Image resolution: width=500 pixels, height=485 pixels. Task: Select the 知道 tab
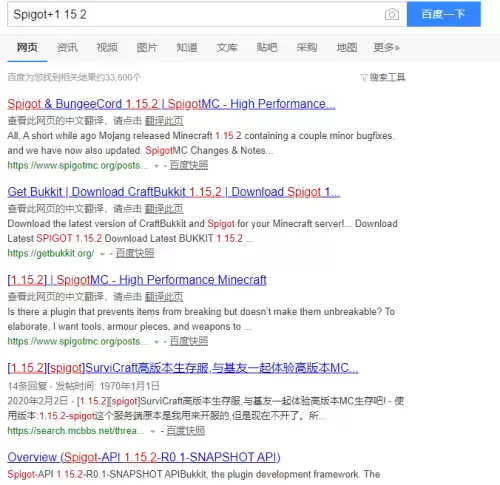[x=187, y=48]
